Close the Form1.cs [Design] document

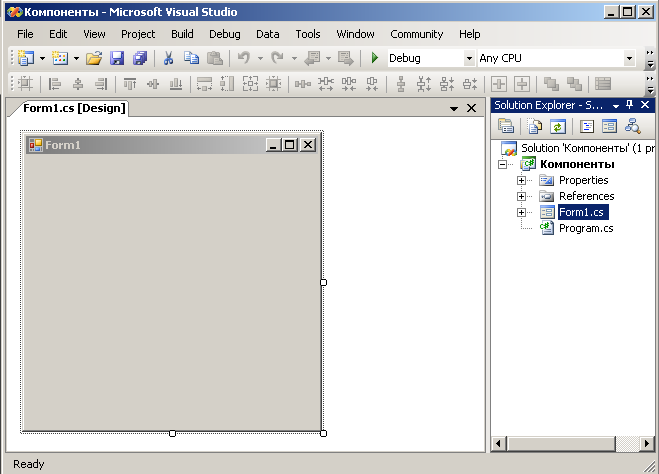coord(472,108)
